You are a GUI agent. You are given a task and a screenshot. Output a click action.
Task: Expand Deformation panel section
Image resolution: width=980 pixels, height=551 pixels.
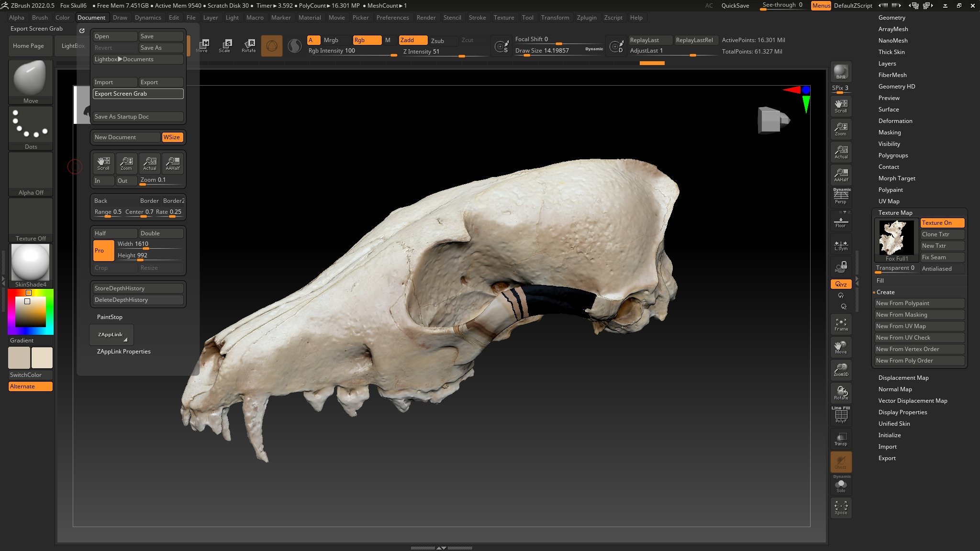(895, 121)
